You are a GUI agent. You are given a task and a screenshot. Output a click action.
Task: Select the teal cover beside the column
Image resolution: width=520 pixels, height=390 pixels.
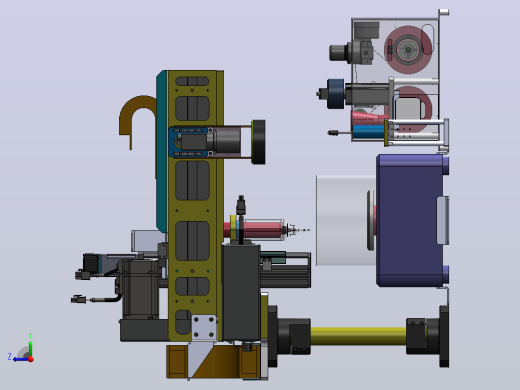(162, 150)
